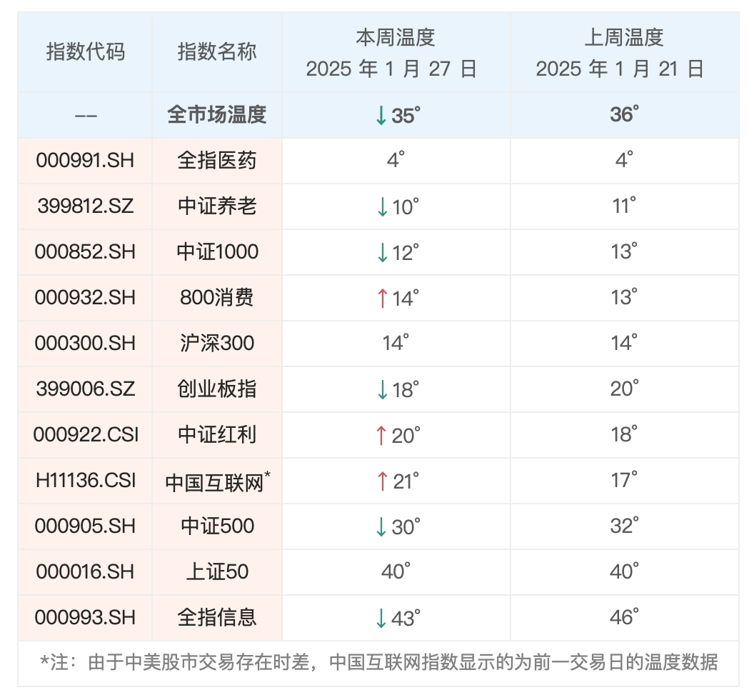
Task: Click index code 000993.SH
Action: click(85, 617)
